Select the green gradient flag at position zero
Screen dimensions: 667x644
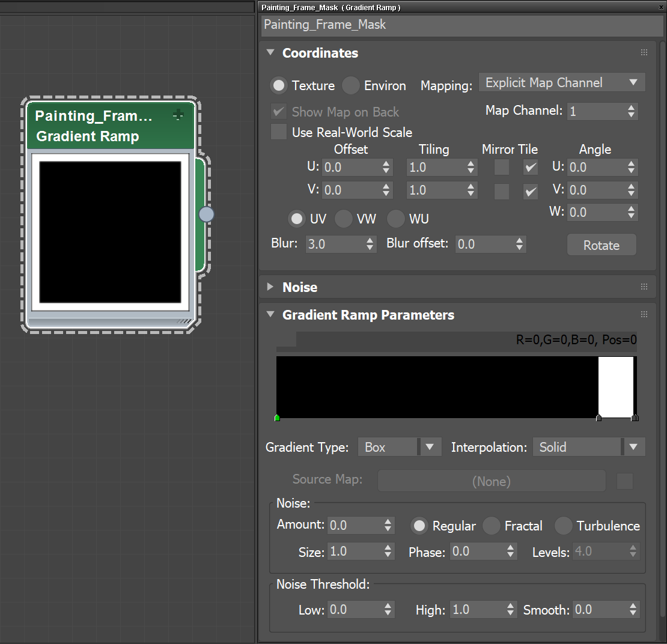point(277,417)
